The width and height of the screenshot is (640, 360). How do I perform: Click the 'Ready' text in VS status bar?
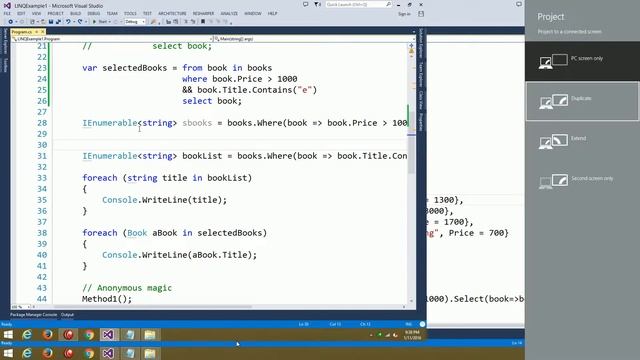pyautogui.click(x=7, y=324)
